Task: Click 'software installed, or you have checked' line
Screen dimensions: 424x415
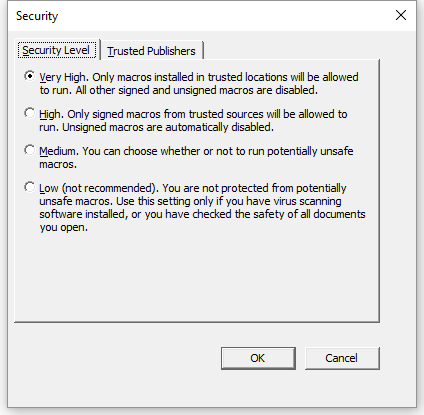Action: click(202, 214)
